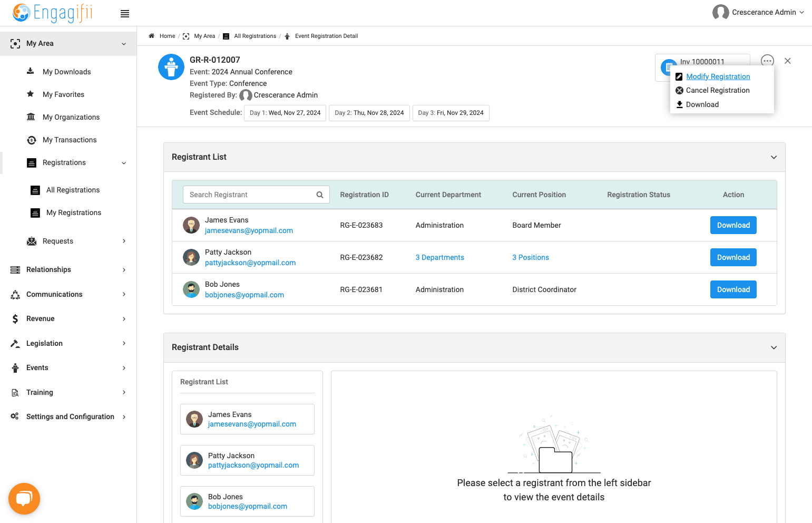Expand the Relationships menu chevron
812x523 pixels.
coord(124,270)
